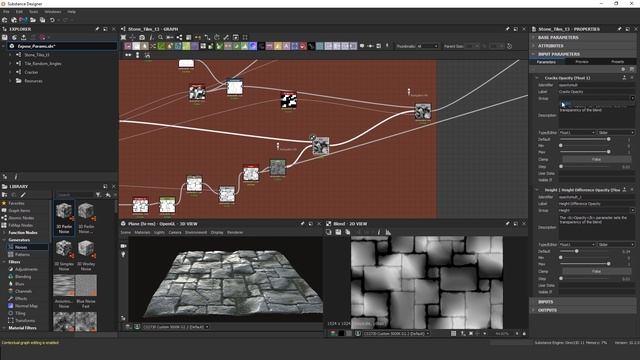Click the undo icon in main toolbar

click(52, 20)
